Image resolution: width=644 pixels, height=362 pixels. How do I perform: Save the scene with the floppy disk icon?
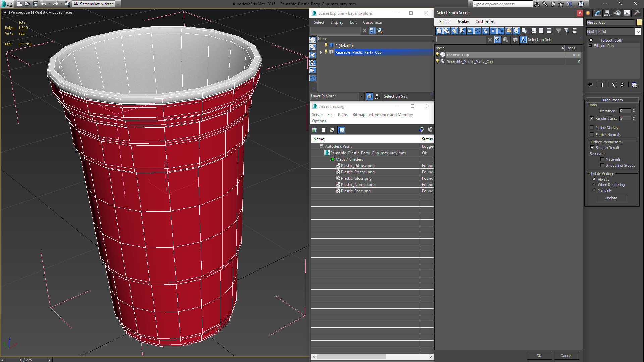[36, 4]
